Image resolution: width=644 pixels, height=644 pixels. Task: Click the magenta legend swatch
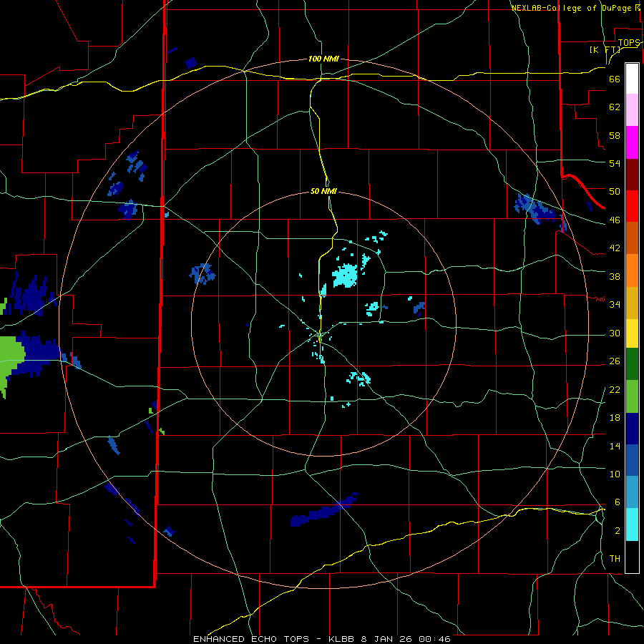pyautogui.click(x=632, y=142)
